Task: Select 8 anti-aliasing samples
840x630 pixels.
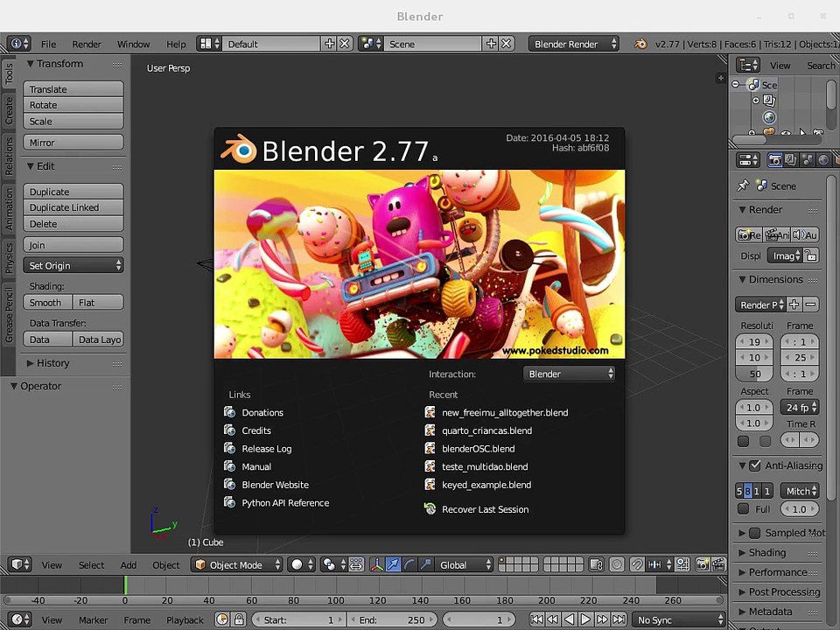Action: [x=748, y=491]
